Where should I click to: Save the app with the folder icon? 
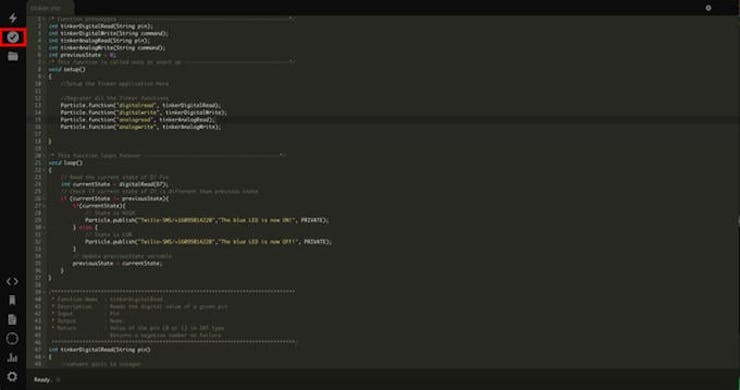click(13, 56)
